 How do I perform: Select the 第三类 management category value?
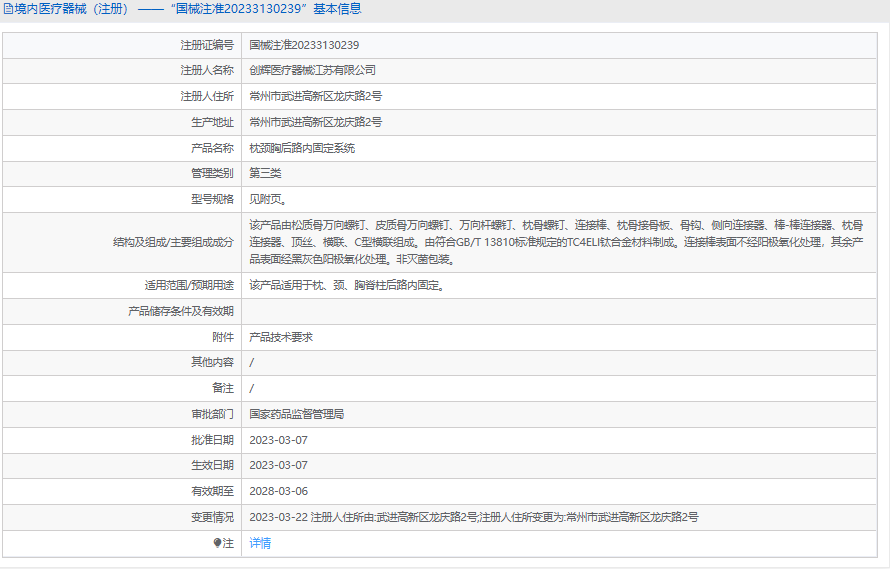(x=265, y=173)
